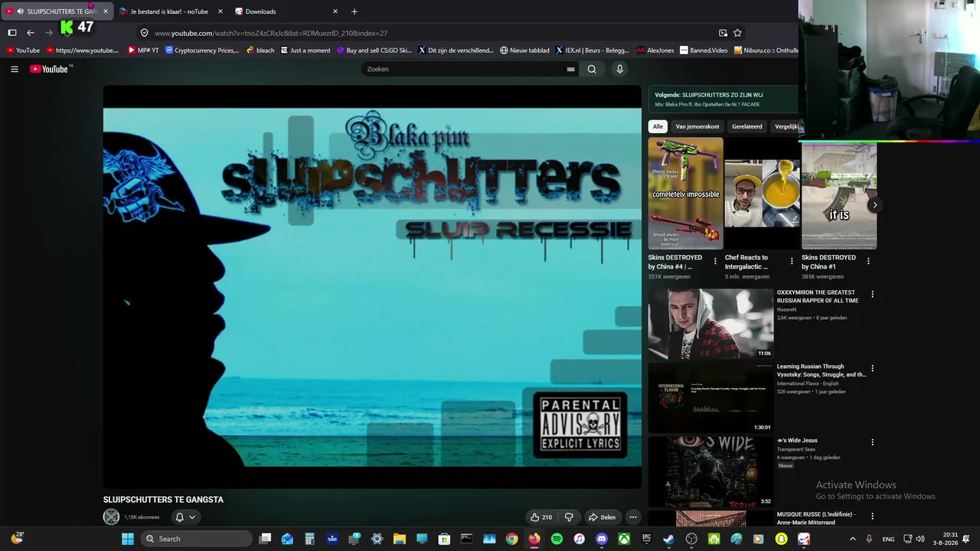The image size is (980, 551).
Task: Open 'Skins DESTROYED by China #4' short
Action: pos(685,193)
